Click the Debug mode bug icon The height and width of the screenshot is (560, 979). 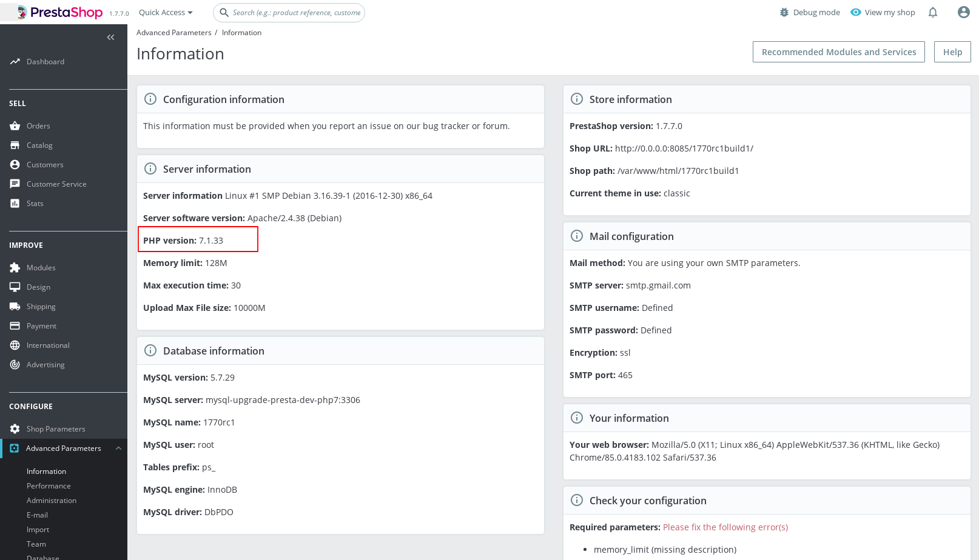coord(784,12)
